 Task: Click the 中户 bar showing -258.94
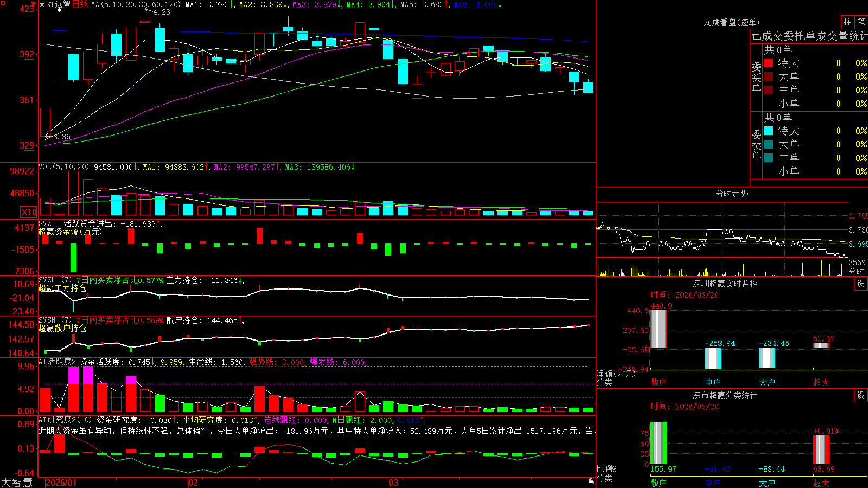(712, 358)
